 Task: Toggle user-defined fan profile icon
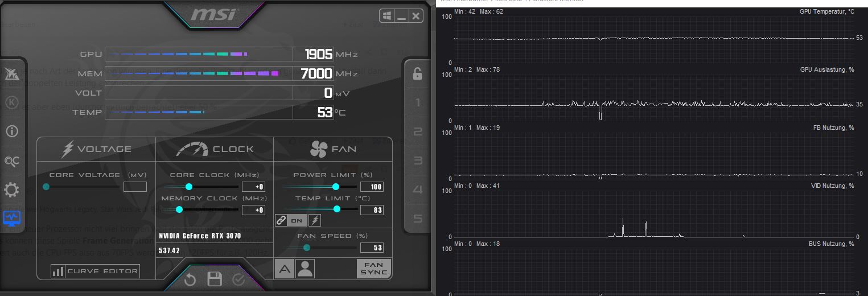click(305, 269)
